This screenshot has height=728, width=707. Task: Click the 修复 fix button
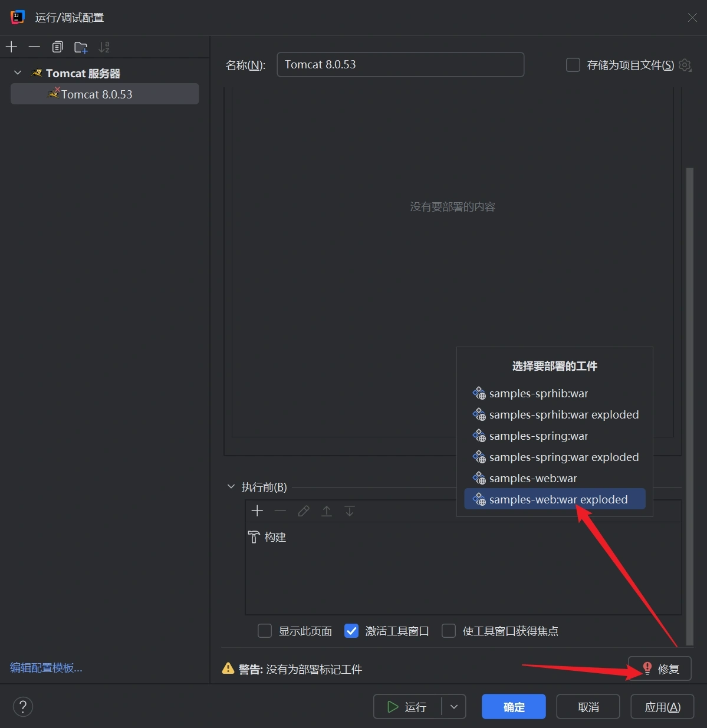660,669
